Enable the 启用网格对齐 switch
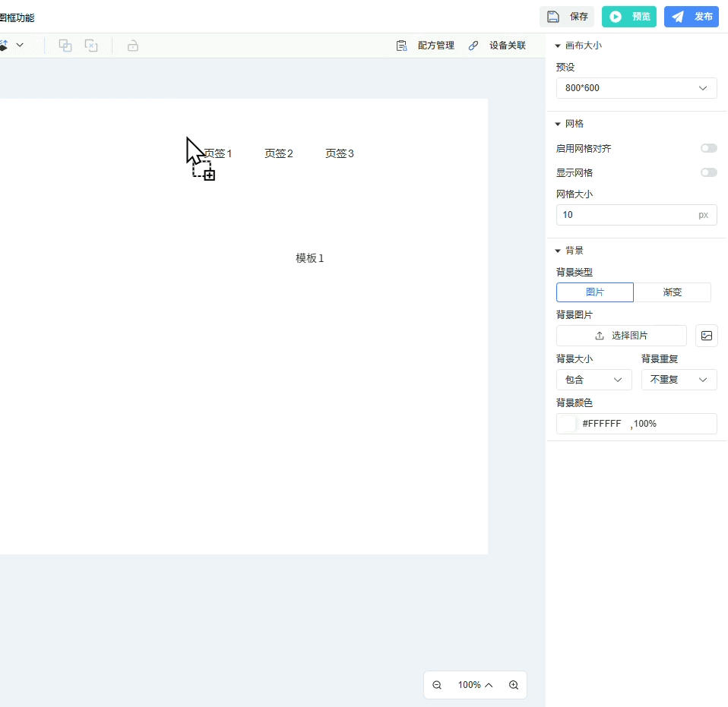Image resolution: width=728 pixels, height=707 pixels. 708,149
